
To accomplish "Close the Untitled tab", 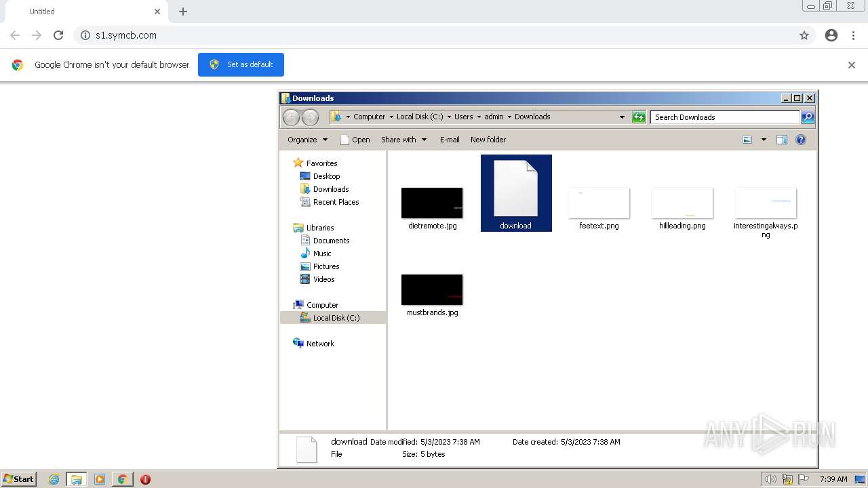I will pos(157,12).
